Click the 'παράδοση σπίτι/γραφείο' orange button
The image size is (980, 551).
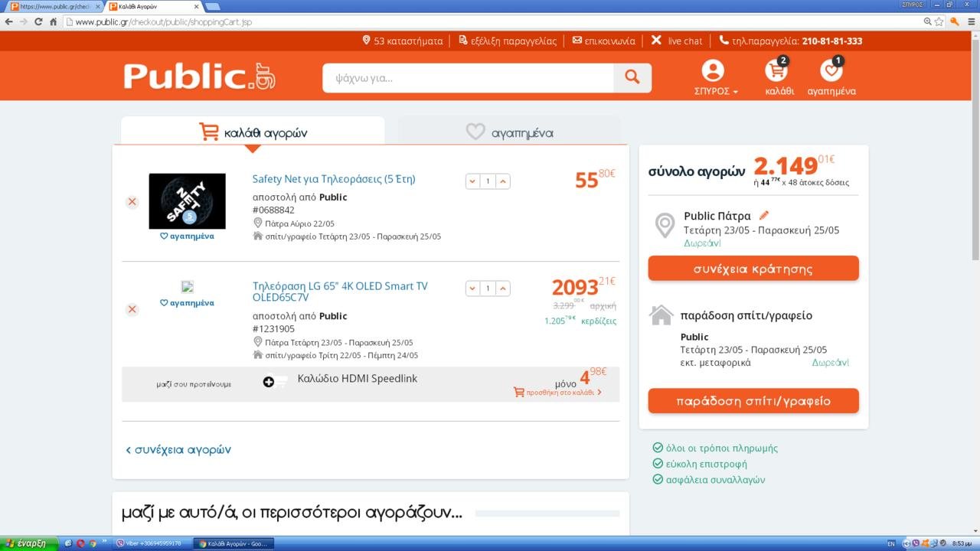coord(753,401)
